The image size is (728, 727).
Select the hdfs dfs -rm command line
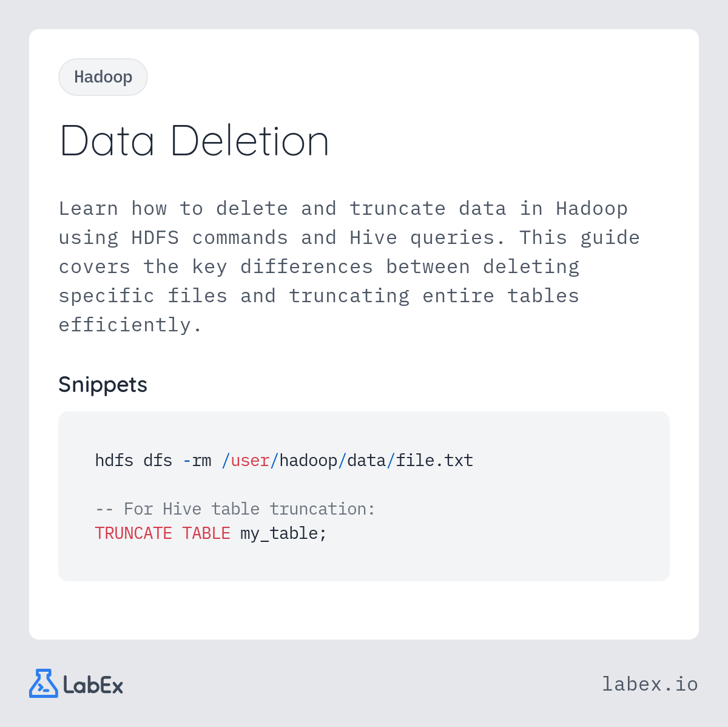pyautogui.click(x=284, y=461)
